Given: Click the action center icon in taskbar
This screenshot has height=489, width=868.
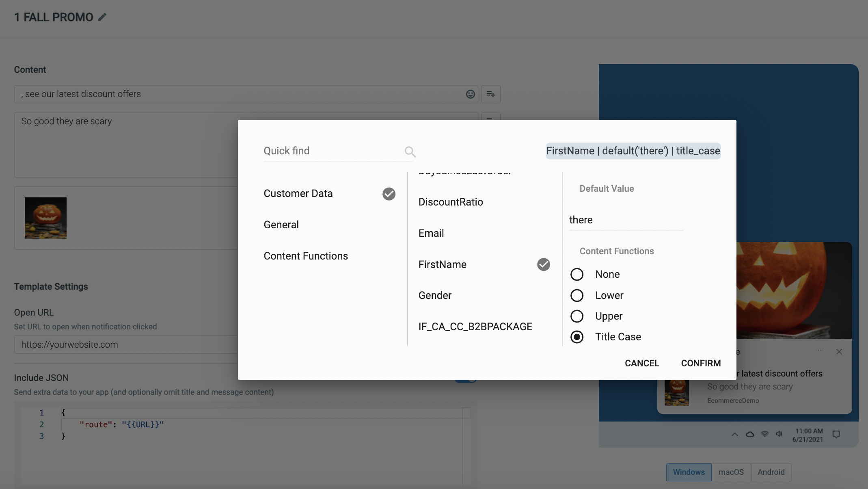Looking at the screenshot, I should 836,434.
